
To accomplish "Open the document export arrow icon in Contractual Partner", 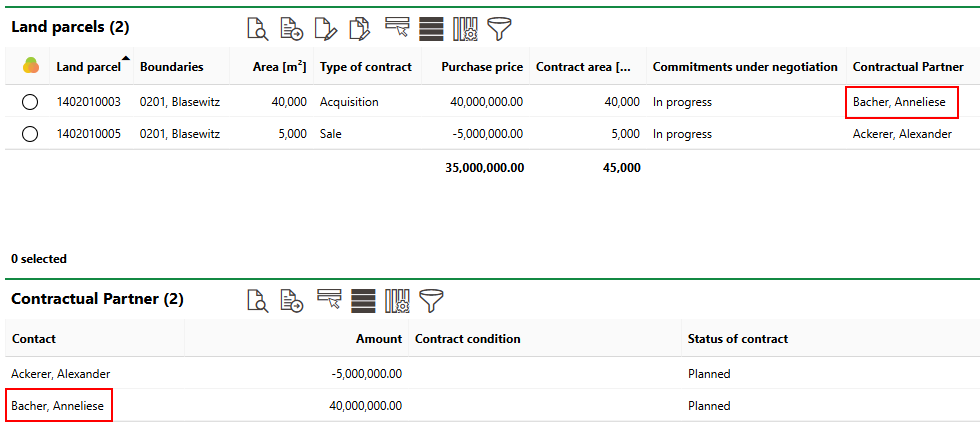I will (x=292, y=300).
